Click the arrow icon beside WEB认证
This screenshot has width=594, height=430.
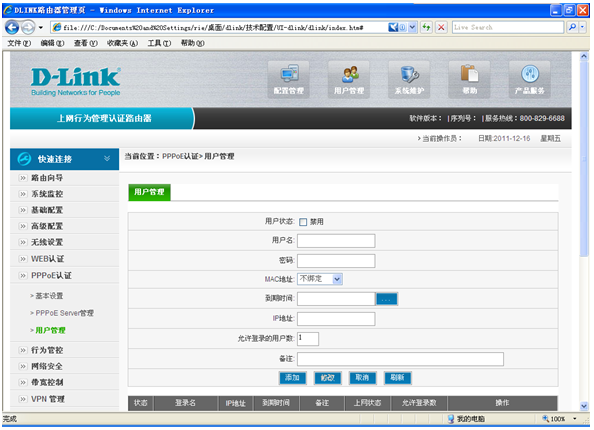pyautogui.click(x=23, y=259)
